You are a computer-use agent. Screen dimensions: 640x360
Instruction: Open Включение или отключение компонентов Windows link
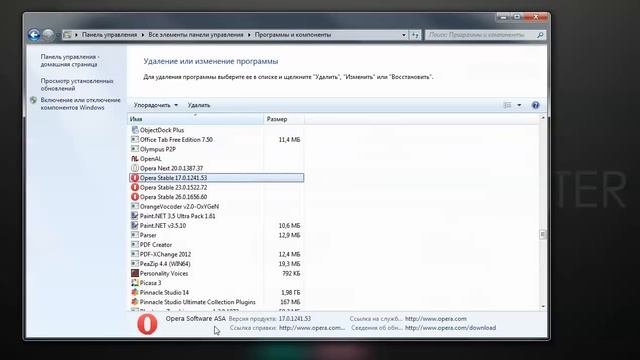80,104
